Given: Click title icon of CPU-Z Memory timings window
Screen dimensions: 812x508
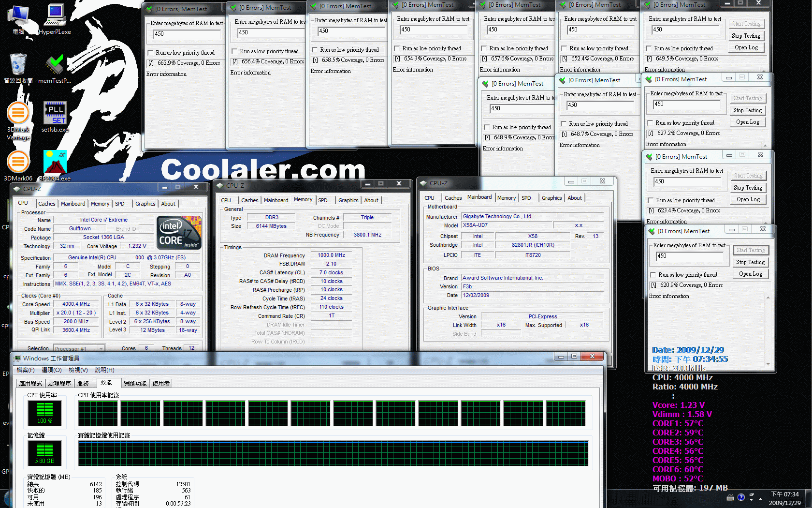Looking at the screenshot, I should [220, 185].
